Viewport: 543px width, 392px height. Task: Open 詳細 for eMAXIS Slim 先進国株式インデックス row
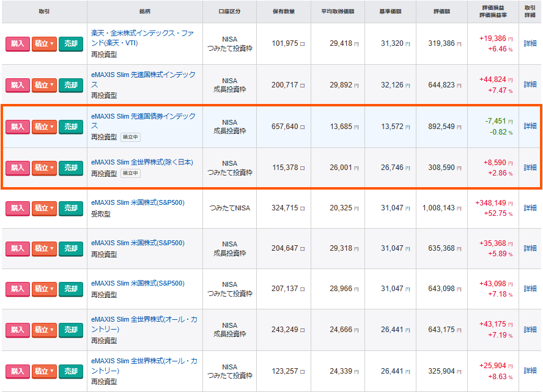pos(530,84)
